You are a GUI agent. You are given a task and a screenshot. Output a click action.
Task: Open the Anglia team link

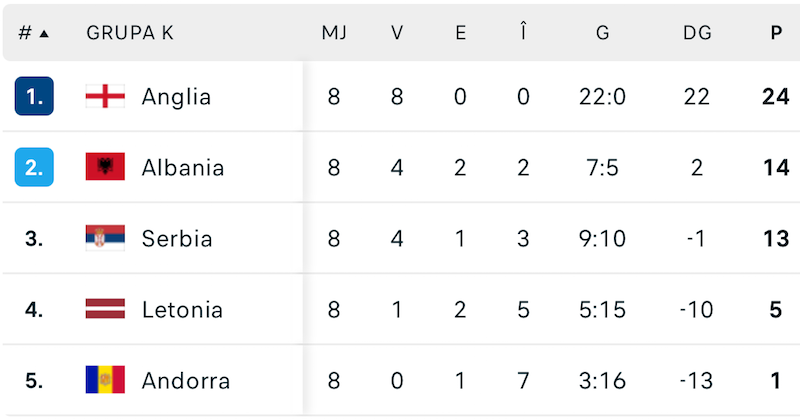(176, 96)
